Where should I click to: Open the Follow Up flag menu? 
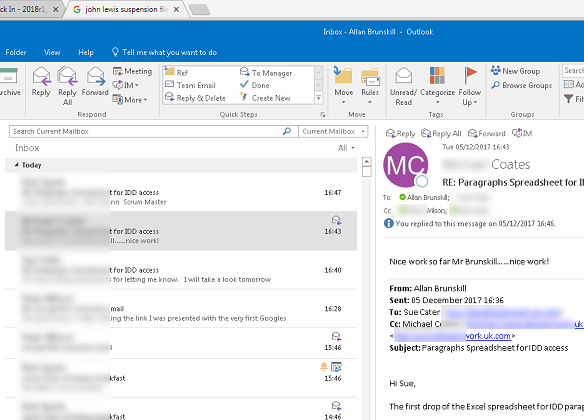click(470, 86)
